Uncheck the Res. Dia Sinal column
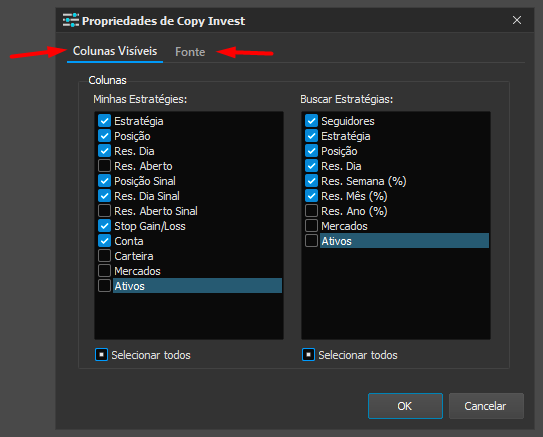This screenshot has height=437, width=543. pyautogui.click(x=104, y=196)
